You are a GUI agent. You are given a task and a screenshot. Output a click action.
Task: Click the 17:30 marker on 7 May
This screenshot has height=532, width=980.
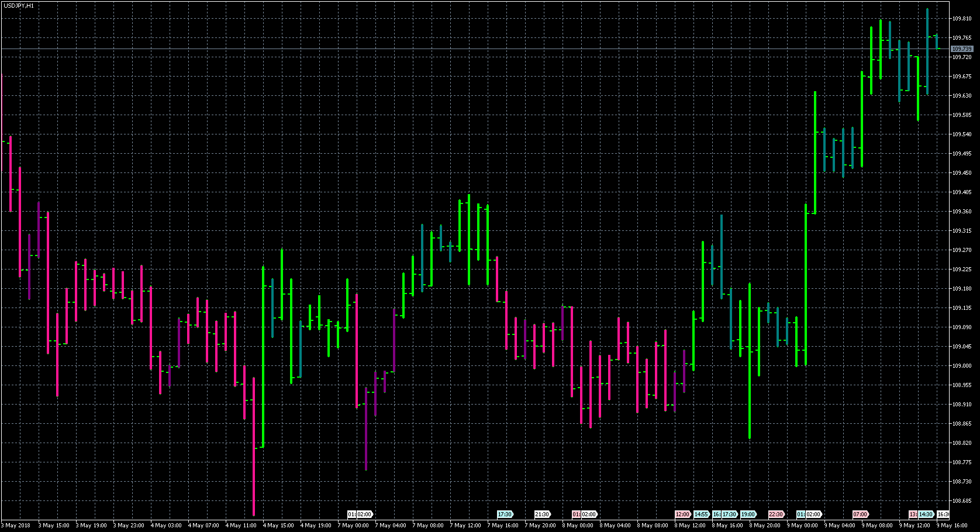click(x=505, y=514)
